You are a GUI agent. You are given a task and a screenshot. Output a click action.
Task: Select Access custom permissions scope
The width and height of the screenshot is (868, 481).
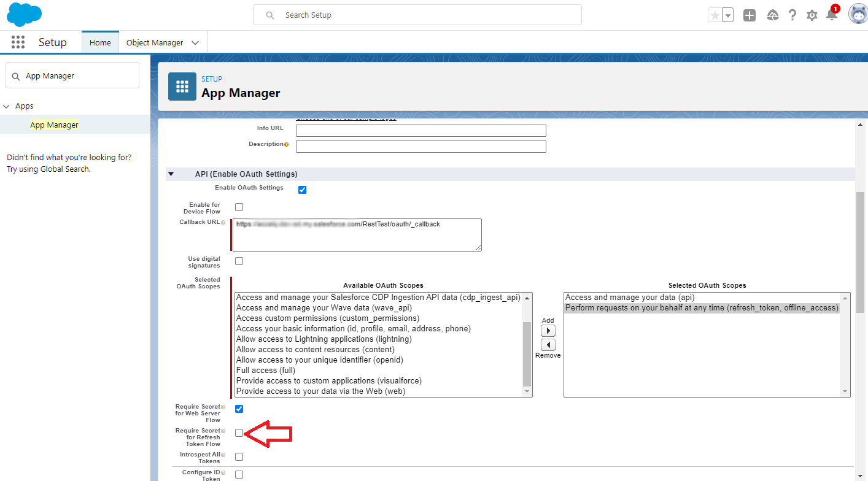point(328,318)
